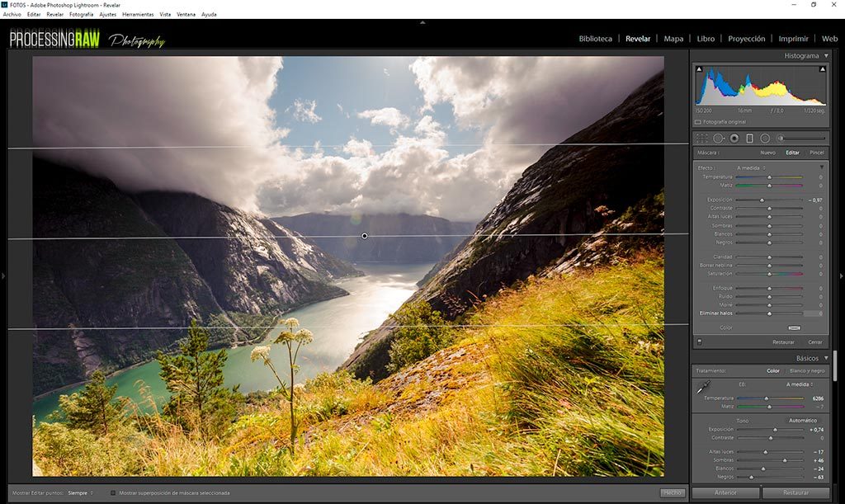Collapse the Básicos panel
This screenshot has width=845, height=504.
(826, 358)
